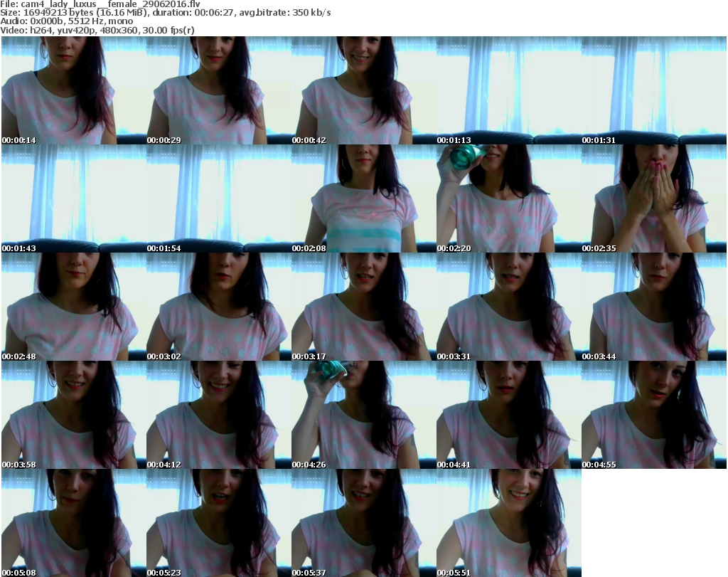Select the thumbnail frame at 00:04:12

(x=219, y=414)
